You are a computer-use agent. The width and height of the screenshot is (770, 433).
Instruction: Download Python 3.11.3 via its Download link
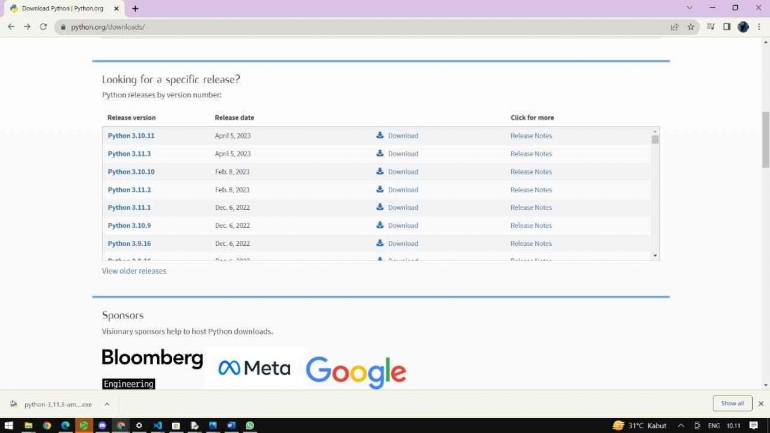(x=403, y=154)
